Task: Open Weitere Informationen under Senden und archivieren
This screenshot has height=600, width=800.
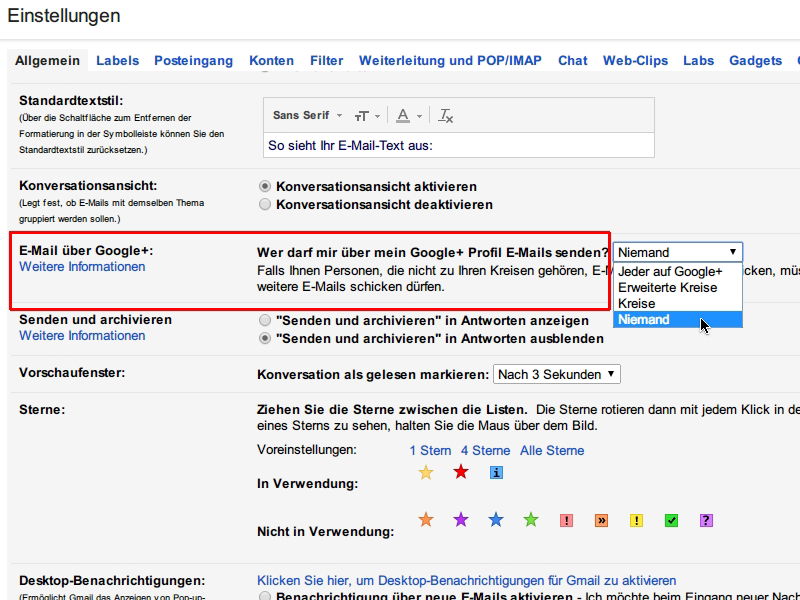Action: [x=82, y=335]
